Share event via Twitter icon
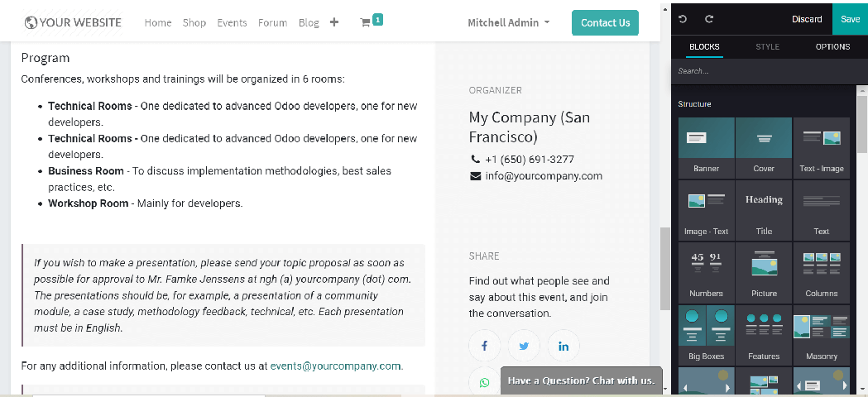 coord(524,346)
